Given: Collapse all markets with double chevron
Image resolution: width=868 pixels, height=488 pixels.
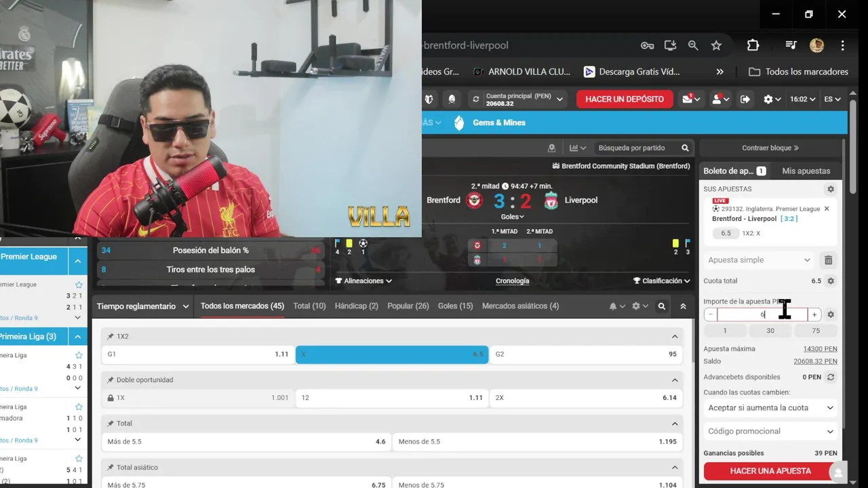Looking at the screenshot, I should tap(683, 306).
